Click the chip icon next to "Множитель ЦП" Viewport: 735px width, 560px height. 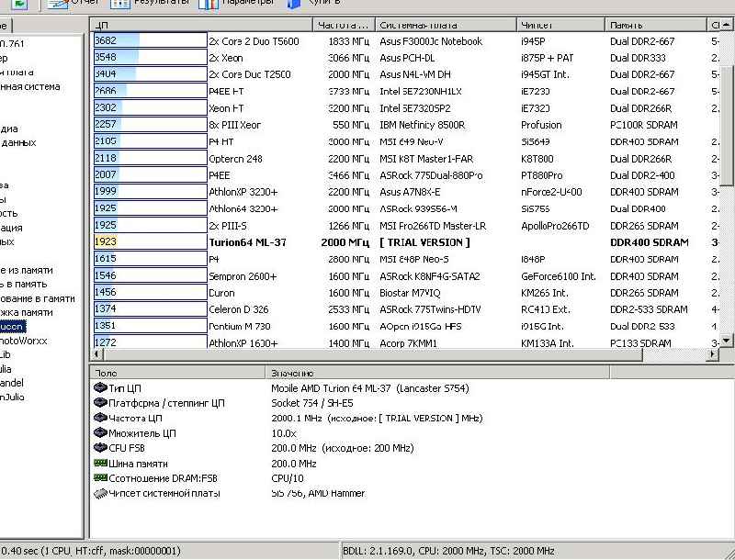pyautogui.click(x=100, y=432)
